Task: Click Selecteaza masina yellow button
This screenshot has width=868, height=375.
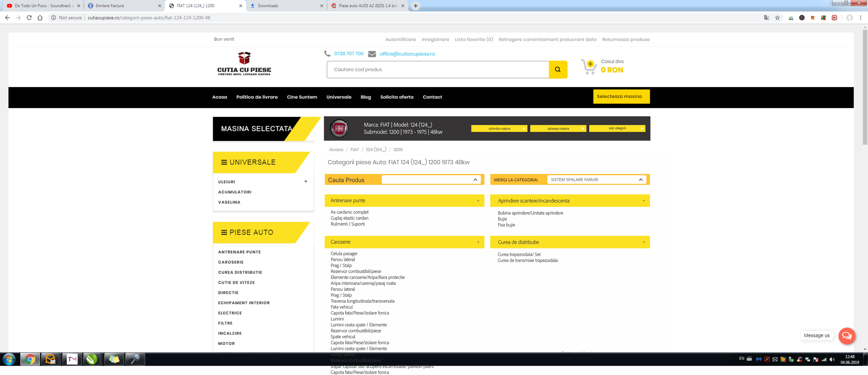Action: [x=621, y=97]
